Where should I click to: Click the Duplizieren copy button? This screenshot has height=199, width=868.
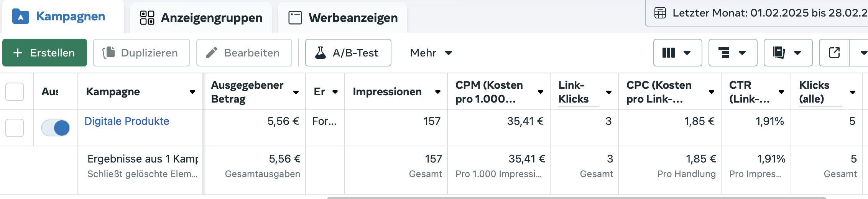pos(141,53)
